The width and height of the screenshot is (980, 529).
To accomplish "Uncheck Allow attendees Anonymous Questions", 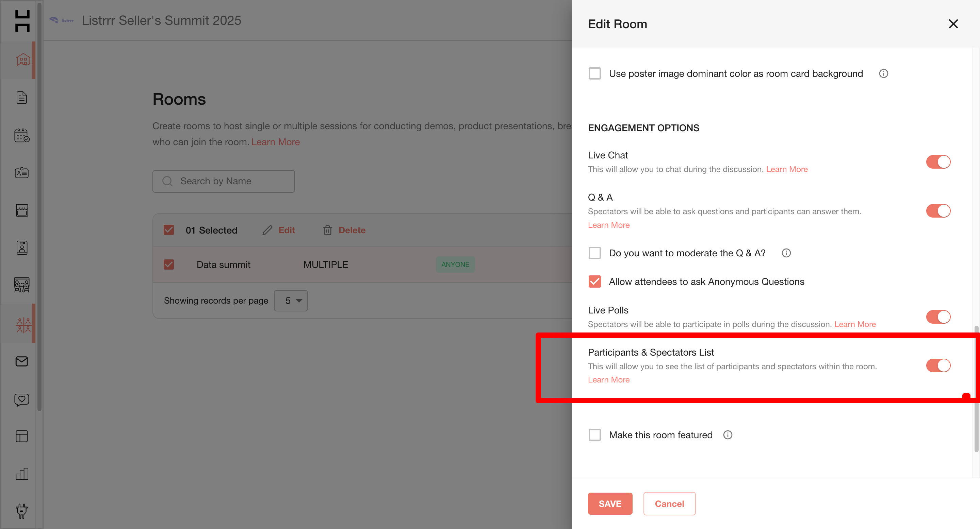I will pyautogui.click(x=594, y=281).
